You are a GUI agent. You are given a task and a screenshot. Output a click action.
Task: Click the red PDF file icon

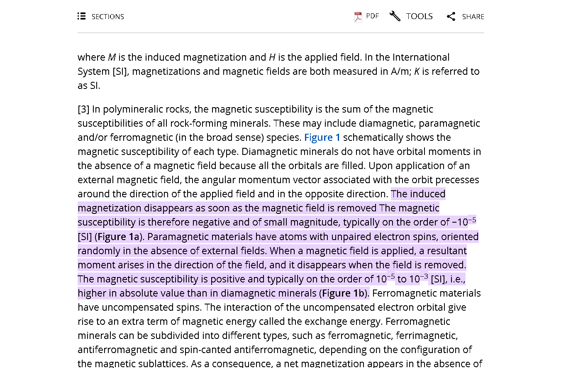358,17
